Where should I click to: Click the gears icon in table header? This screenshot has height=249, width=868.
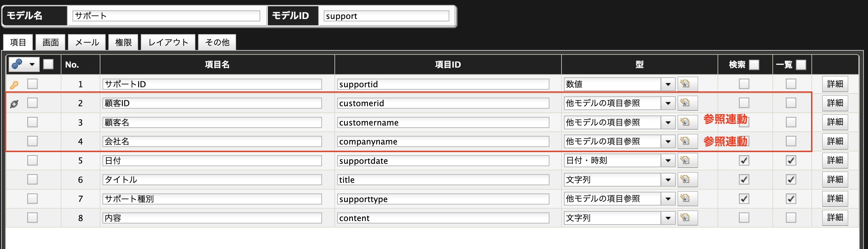[x=17, y=64]
